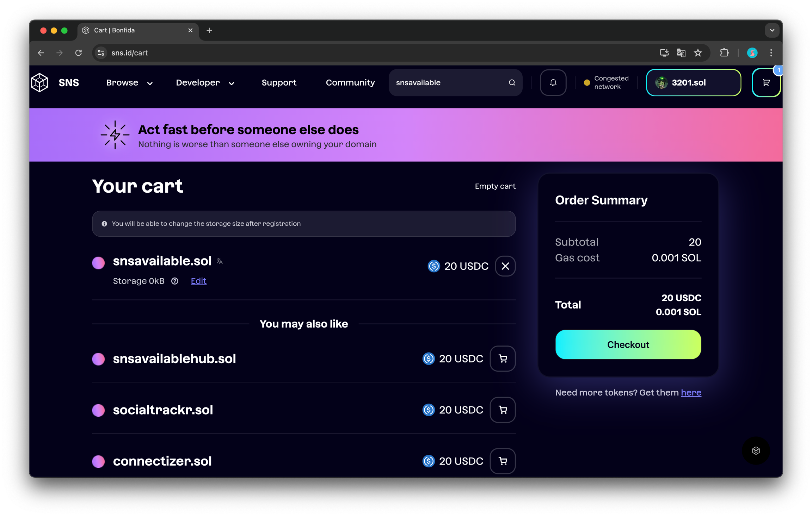This screenshot has height=516, width=812.
Task: Open the Community menu item
Action: tap(350, 82)
